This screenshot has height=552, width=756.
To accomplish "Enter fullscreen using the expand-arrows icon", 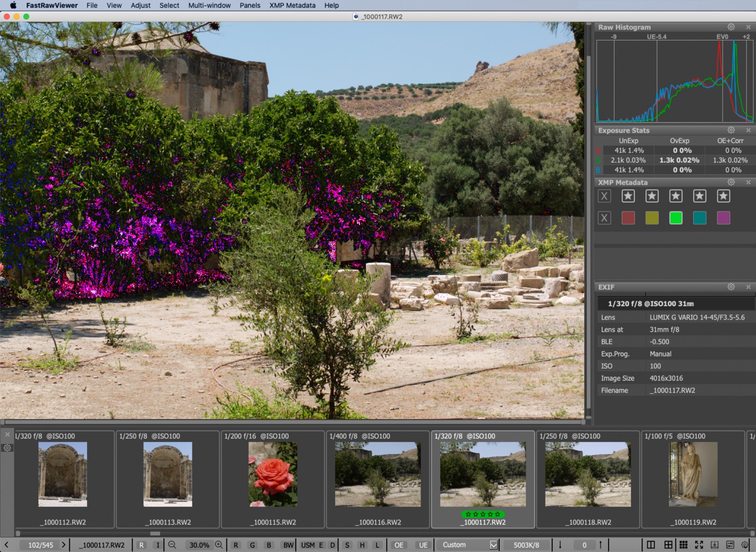I will [699, 545].
